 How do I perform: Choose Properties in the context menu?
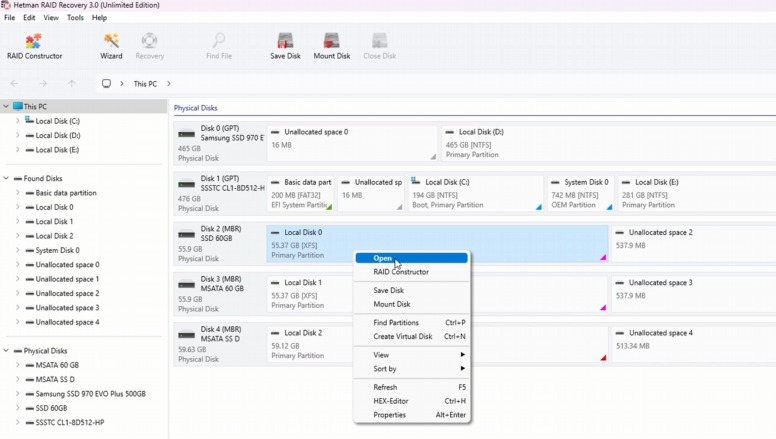click(x=411, y=415)
